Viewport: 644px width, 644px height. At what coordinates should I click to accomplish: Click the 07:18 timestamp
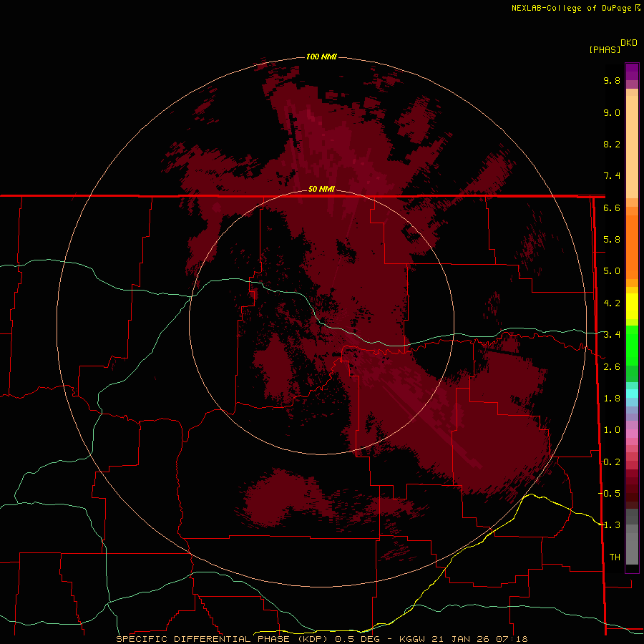pos(514,639)
